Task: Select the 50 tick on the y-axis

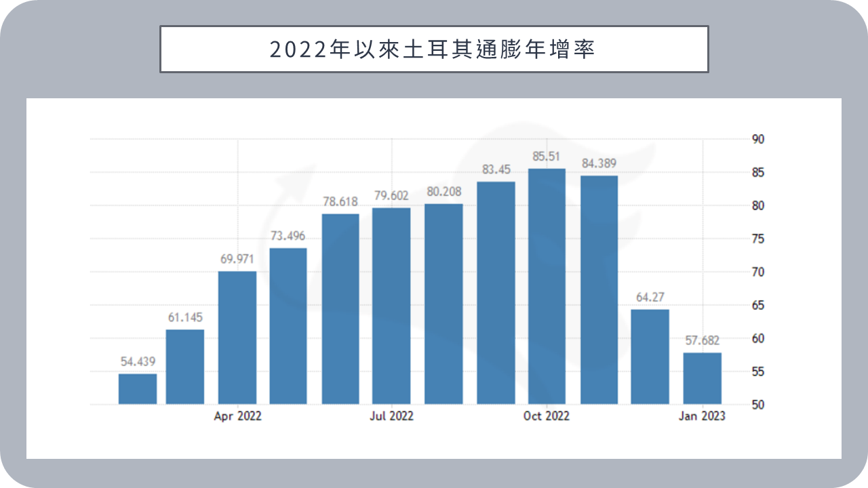Action: (757, 405)
